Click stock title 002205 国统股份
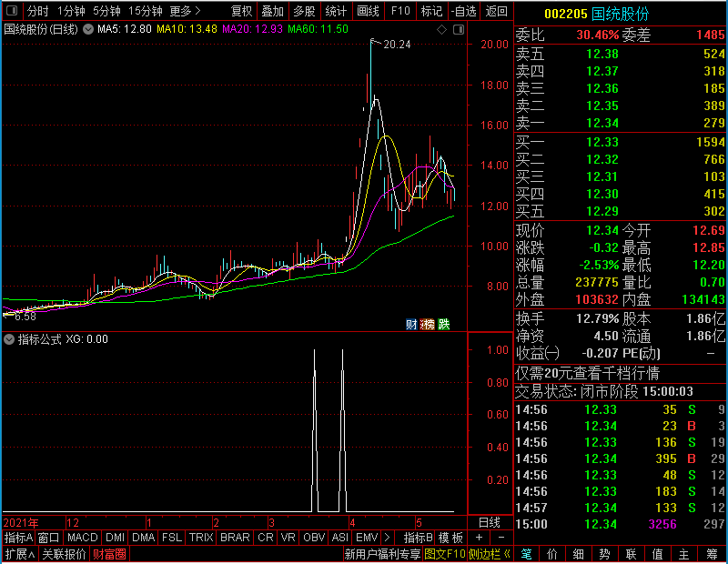The width and height of the screenshot is (728, 564). [x=596, y=14]
